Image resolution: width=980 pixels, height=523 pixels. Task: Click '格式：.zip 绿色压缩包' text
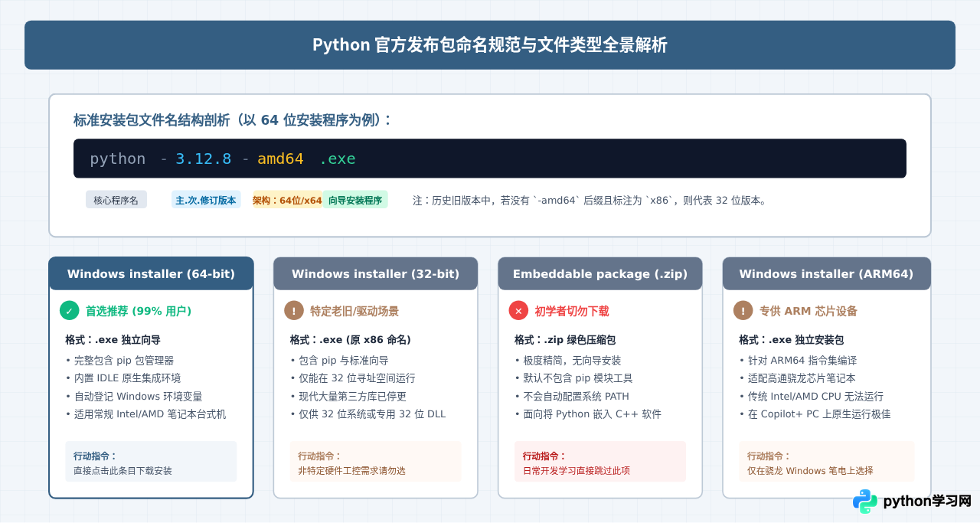pos(565,339)
